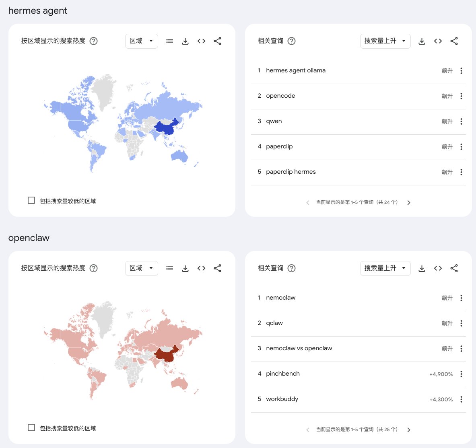The height and width of the screenshot is (448, 476).
Task: Download hermes agent region data CSV
Action: tap(185, 41)
